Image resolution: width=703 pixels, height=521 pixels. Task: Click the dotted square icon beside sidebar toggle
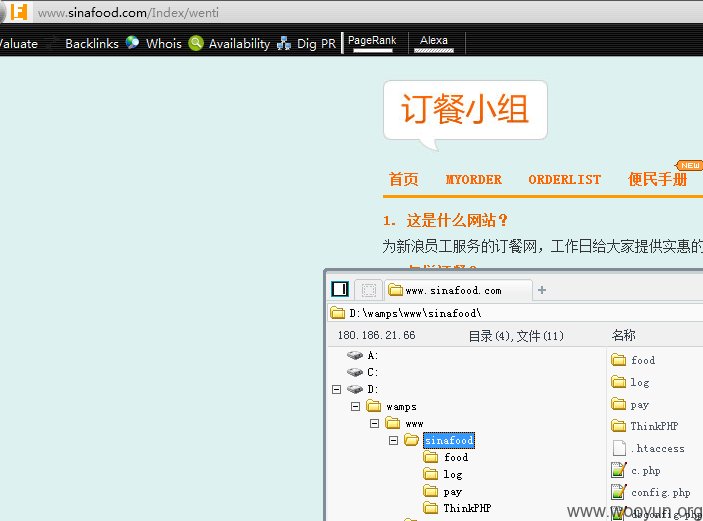(x=369, y=290)
